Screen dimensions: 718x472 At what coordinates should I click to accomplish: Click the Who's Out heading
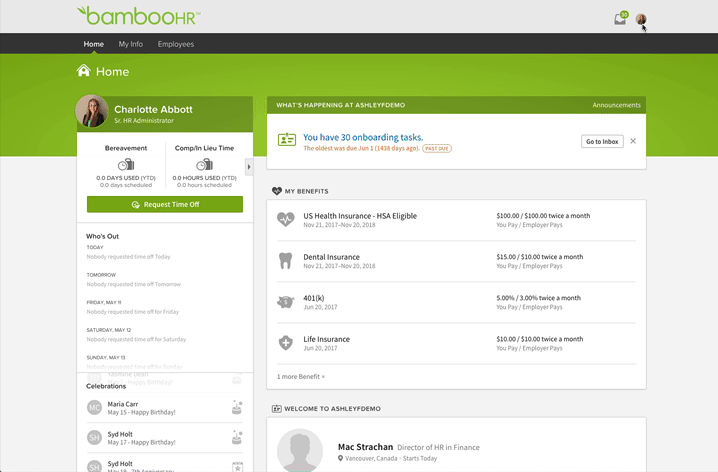[x=103, y=236]
